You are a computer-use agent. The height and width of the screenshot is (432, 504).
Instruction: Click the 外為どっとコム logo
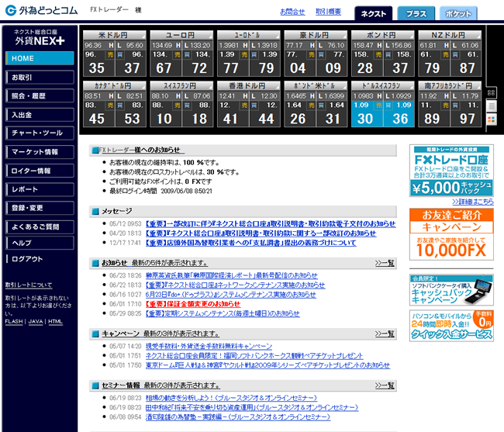(41, 11)
